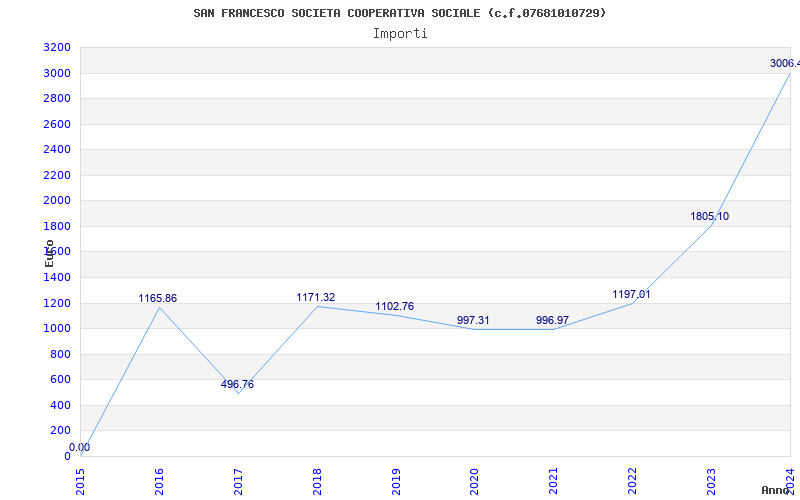This screenshot has height=500, width=800.
Task: Click the 2000 y-axis tick label
Action: 57,201
